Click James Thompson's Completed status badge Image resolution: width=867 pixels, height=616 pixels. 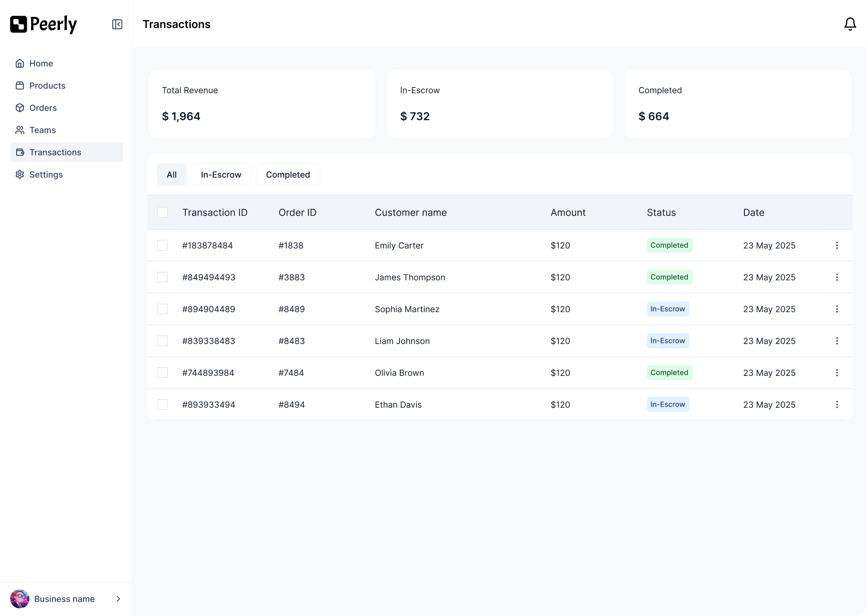pyautogui.click(x=669, y=277)
